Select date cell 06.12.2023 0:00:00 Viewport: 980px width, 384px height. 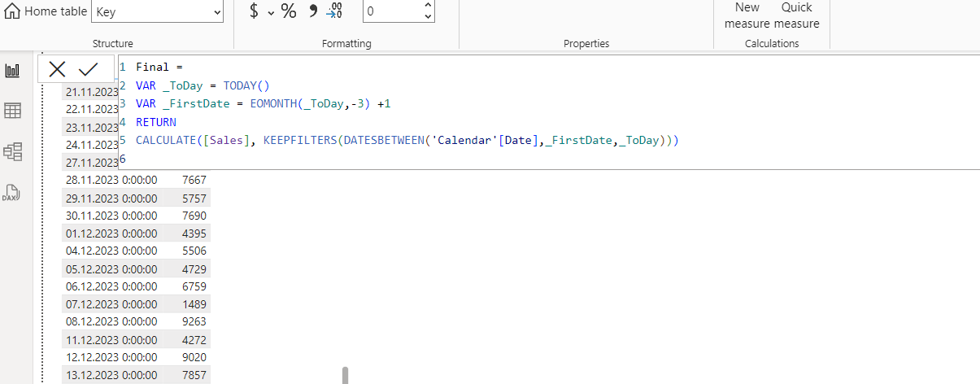pyautogui.click(x=111, y=286)
